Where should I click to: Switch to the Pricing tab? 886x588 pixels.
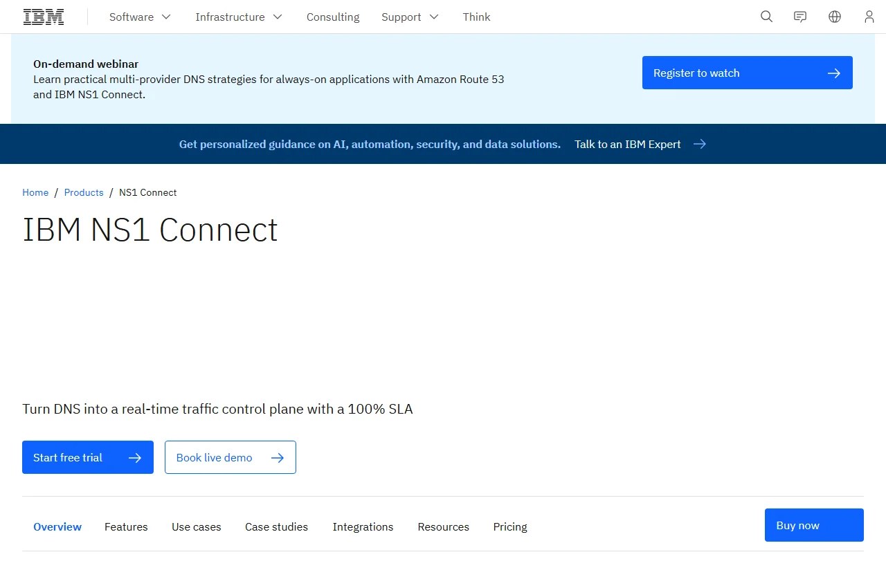pos(510,526)
